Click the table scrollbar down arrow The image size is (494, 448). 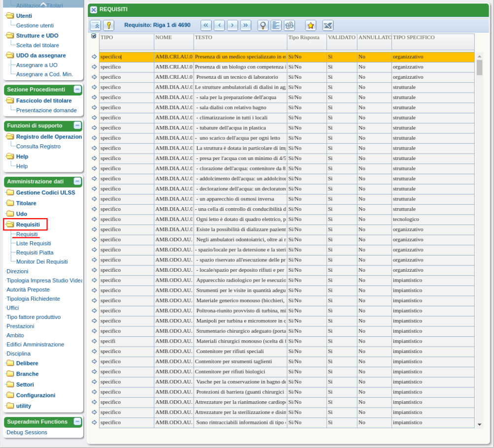click(480, 424)
